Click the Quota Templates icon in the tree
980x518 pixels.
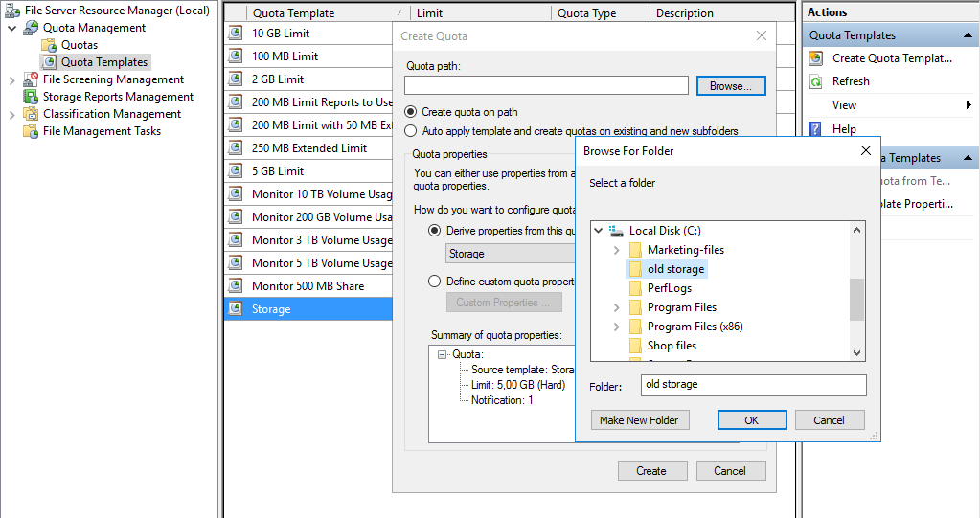tap(49, 62)
